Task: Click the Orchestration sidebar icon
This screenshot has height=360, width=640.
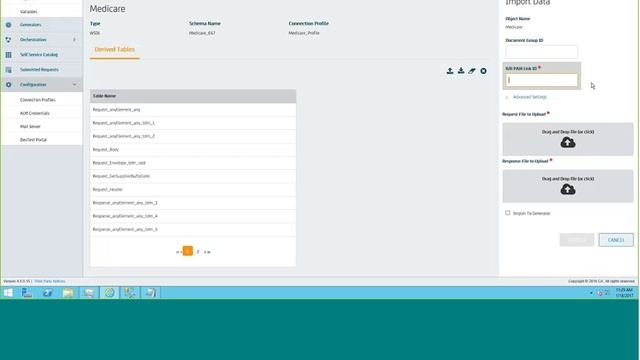Action: click(x=9, y=40)
